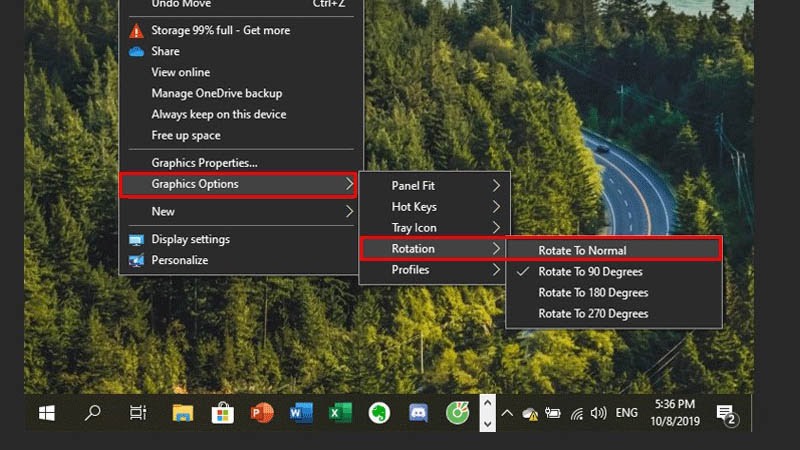The image size is (800, 450).
Task: Launch Excel from the taskbar
Action: pos(339,412)
